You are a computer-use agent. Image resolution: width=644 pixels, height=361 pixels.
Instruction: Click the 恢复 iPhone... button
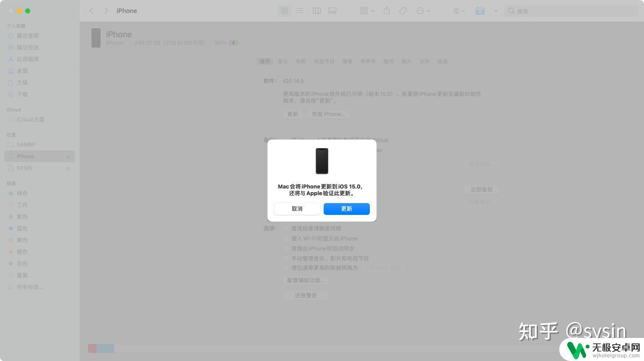coord(329,114)
